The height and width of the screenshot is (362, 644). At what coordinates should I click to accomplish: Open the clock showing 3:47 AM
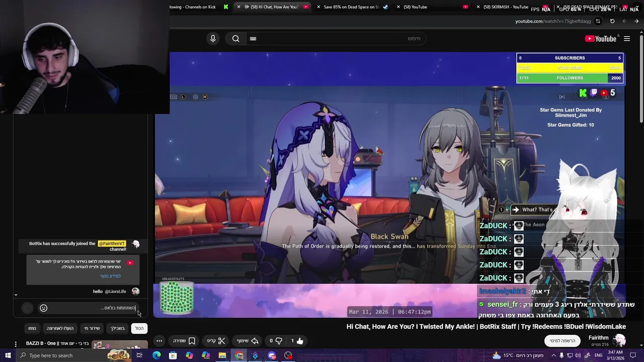pos(615,355)
